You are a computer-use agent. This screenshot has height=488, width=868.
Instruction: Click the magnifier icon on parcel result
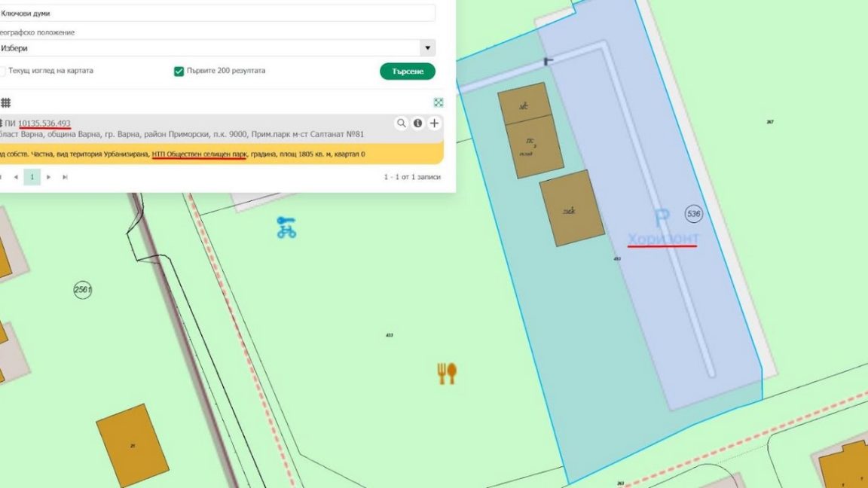tap(402, 124)
